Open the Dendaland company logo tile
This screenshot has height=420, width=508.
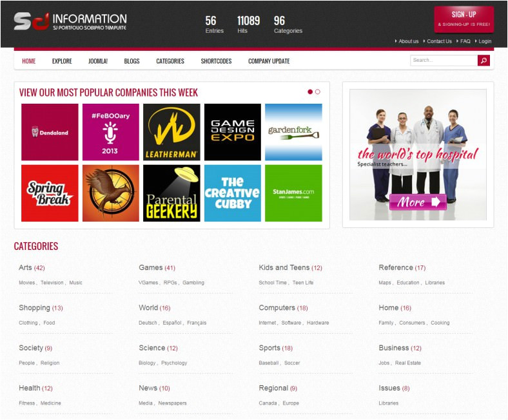point(50,132)
